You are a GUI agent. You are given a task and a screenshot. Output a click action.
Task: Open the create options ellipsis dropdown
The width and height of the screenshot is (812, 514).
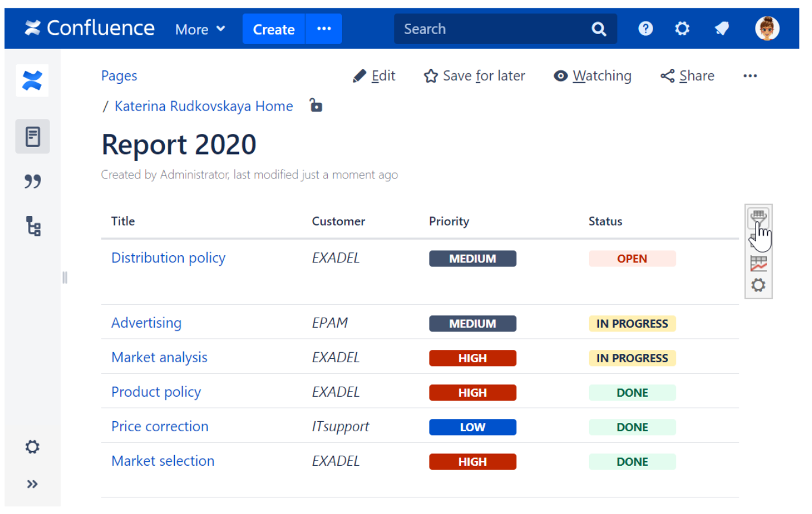point(324,29)
